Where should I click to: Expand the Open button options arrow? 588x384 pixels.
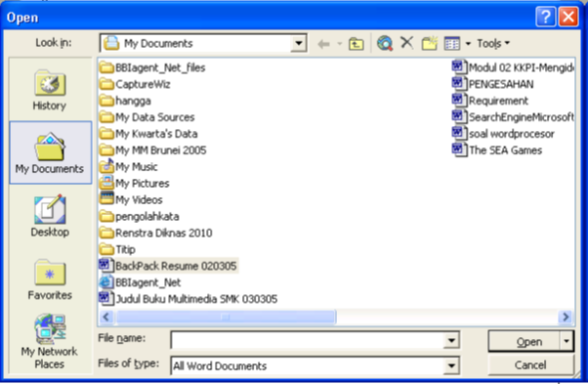tap(567, 342)
